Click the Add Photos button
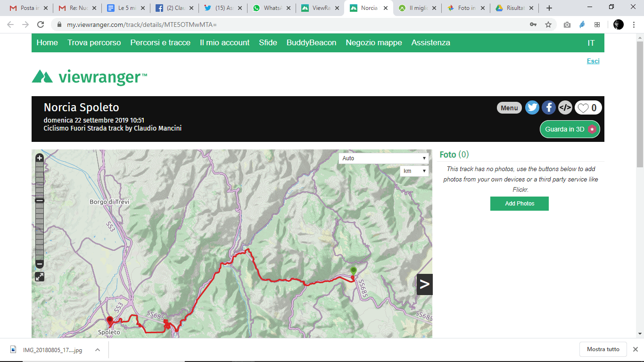644x362 pixels. [x=519, y=204]
